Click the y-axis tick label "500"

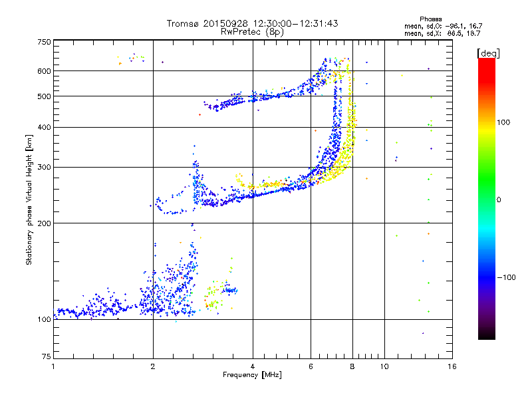[44, 96]
